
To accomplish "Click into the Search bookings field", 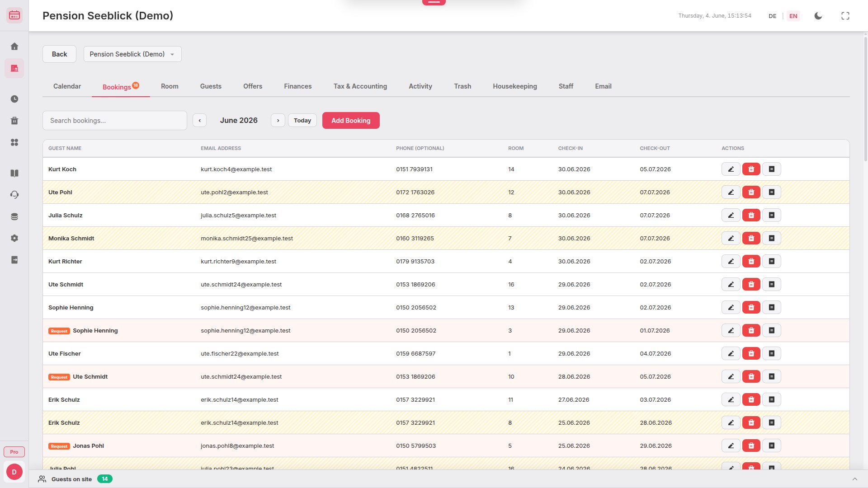I will pyautogui.click(x=114, y=121).
